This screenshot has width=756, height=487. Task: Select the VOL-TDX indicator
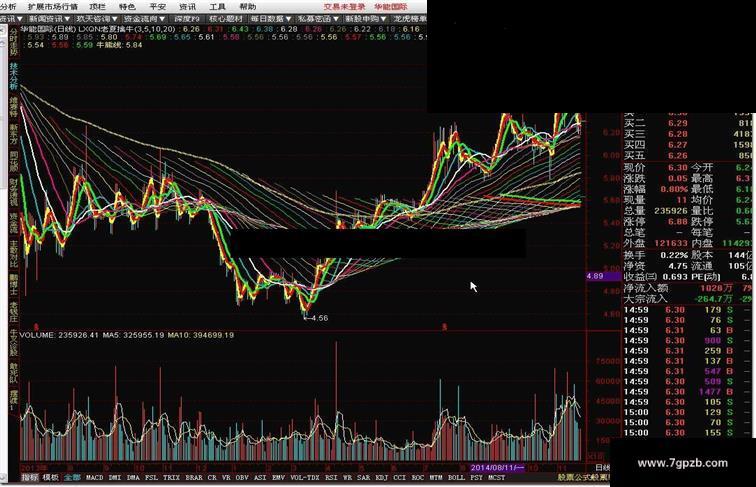[x=305, y=477]
